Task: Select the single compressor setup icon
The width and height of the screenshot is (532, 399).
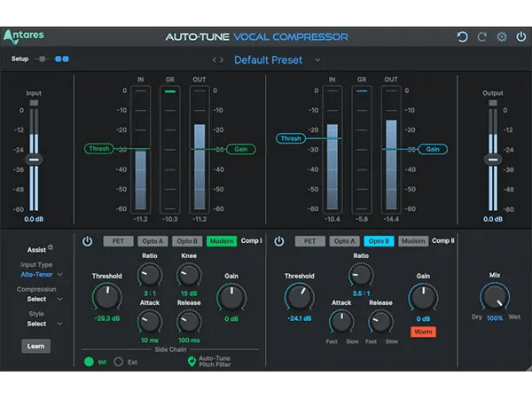Action: pos(42,59)
